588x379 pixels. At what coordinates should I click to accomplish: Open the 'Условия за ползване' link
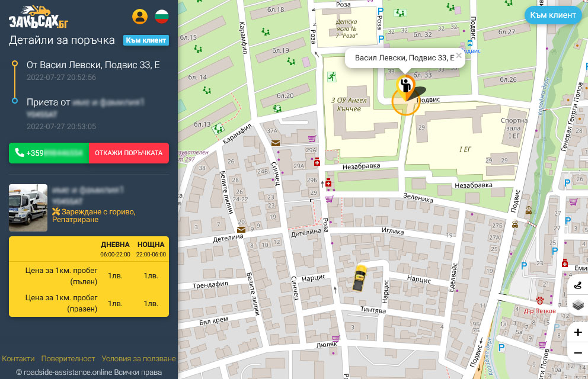click(x=138, y=359)
